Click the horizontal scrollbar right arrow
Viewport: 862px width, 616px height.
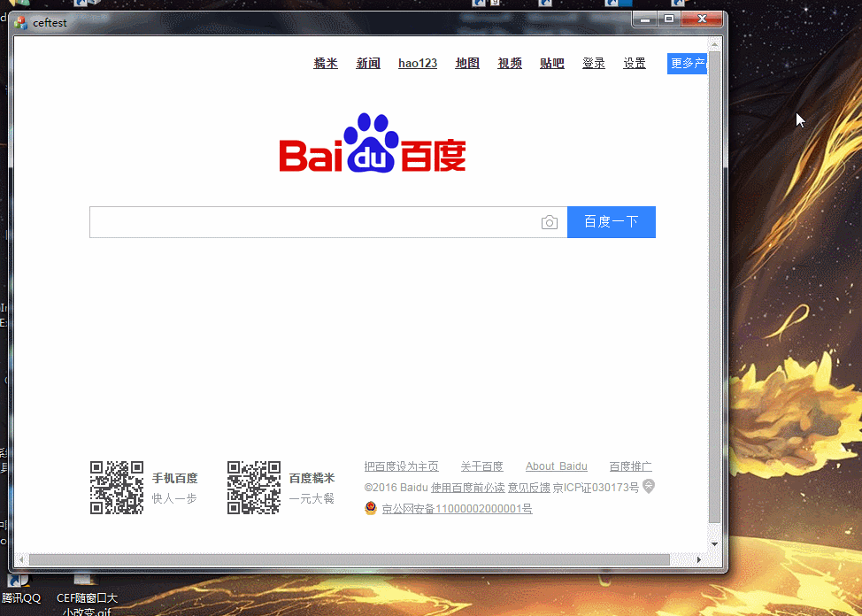point(699,560)
